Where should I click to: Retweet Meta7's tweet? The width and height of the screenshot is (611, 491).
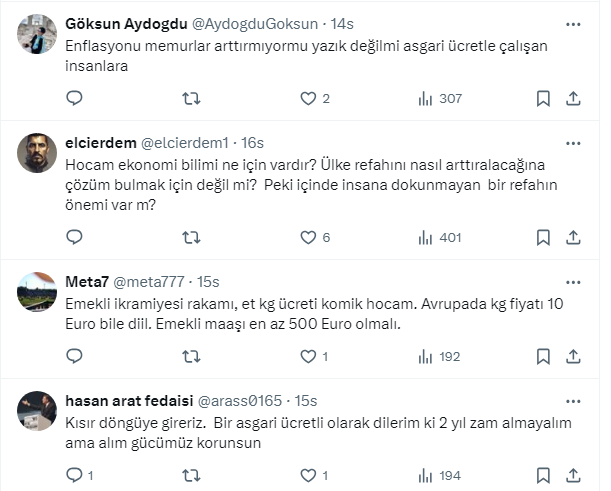coord(192,356)
